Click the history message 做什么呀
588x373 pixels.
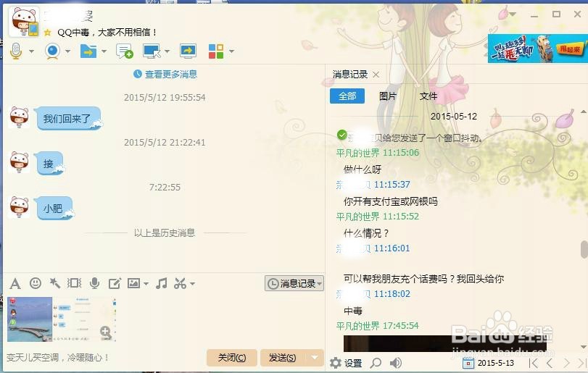(x=363, y=169)
